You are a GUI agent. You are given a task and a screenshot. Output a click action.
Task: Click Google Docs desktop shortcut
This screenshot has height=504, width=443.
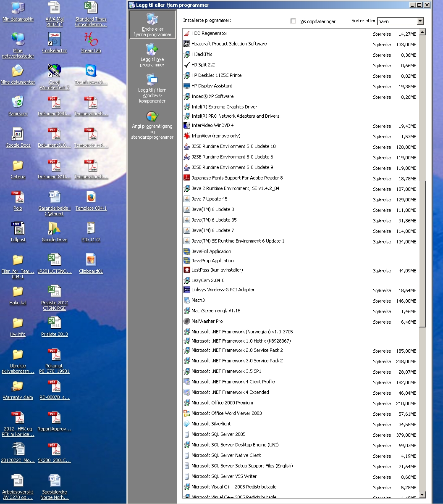[x=18, y=137]
